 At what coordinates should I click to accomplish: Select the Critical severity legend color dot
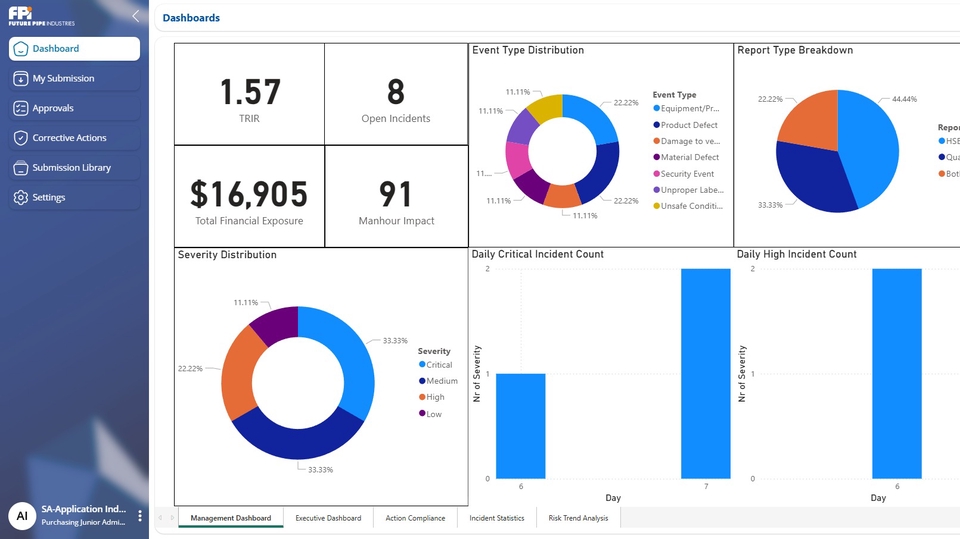point(422,365)
